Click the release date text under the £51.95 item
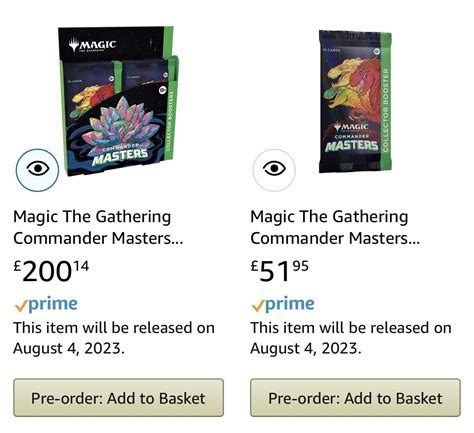This screenshot has height=433, width=474. coord(351,338)
